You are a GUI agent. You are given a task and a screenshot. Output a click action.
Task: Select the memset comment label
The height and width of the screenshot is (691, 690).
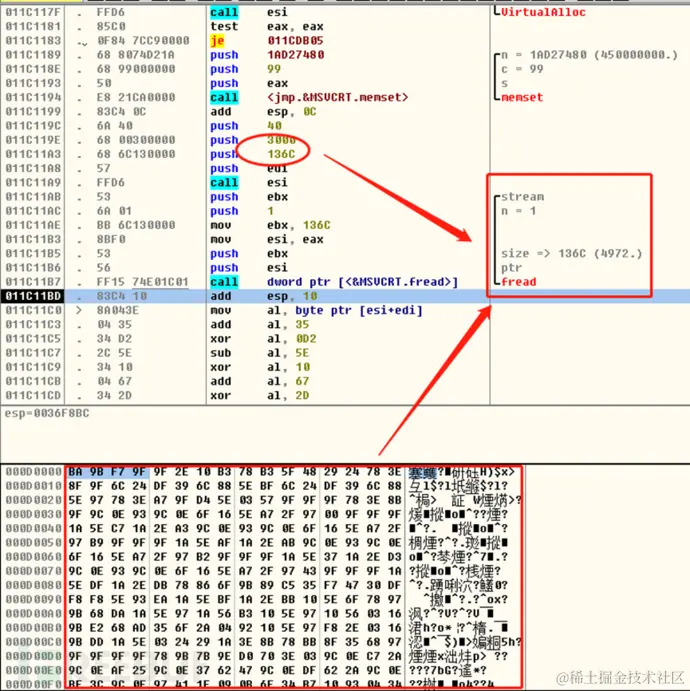pyautogui.click(x=522, y=97)
